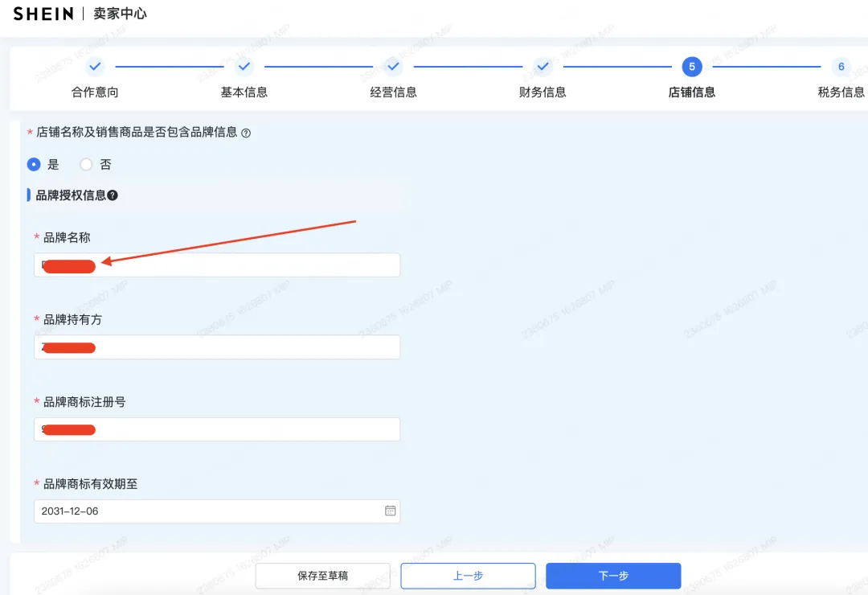868x595 pixels.
Task: Click the 下一步 button to proceed
Action: 612,576
